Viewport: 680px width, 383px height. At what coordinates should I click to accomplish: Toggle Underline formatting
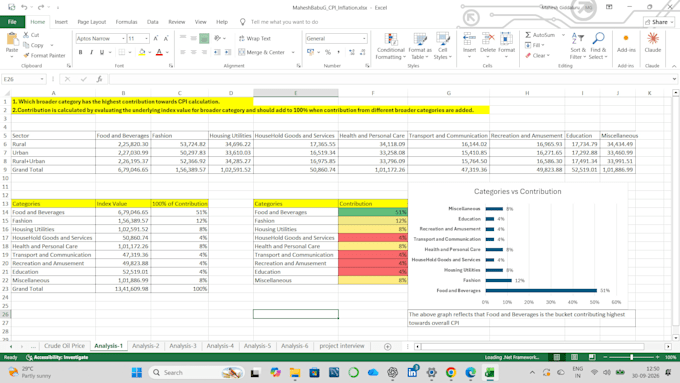102,52
